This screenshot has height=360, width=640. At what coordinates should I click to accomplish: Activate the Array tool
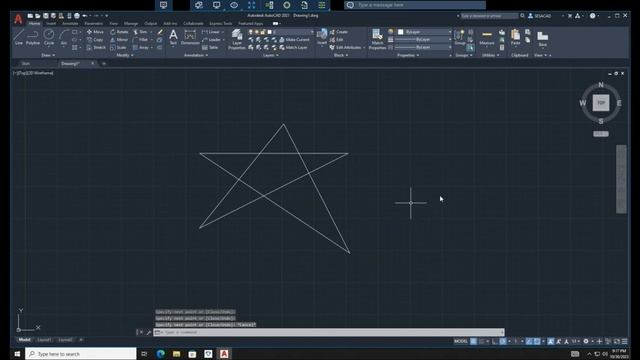(x=140, y=47)
